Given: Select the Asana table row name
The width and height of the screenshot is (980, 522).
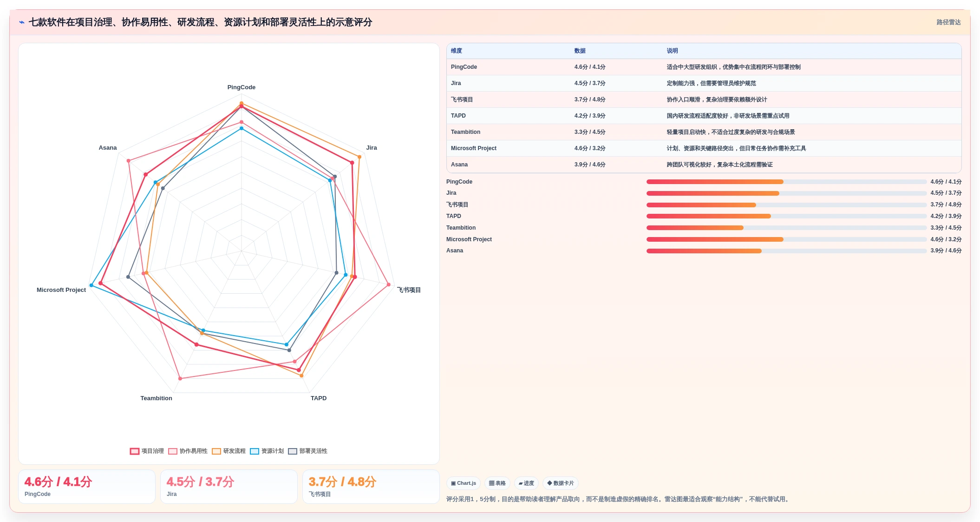Looking at the screenshot, I should [x=459, y=165].
